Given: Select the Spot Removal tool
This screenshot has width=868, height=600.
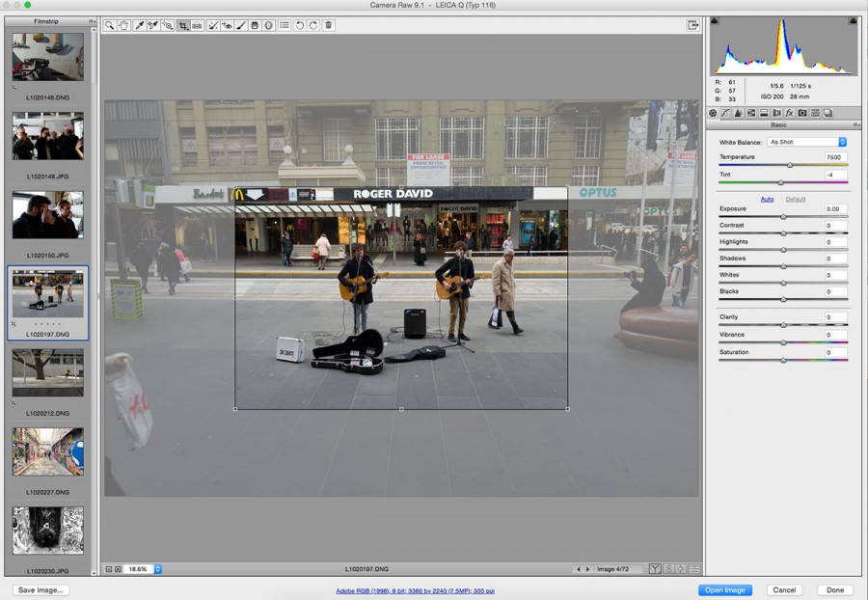Looking at the screenshot, I should point(212,25).
